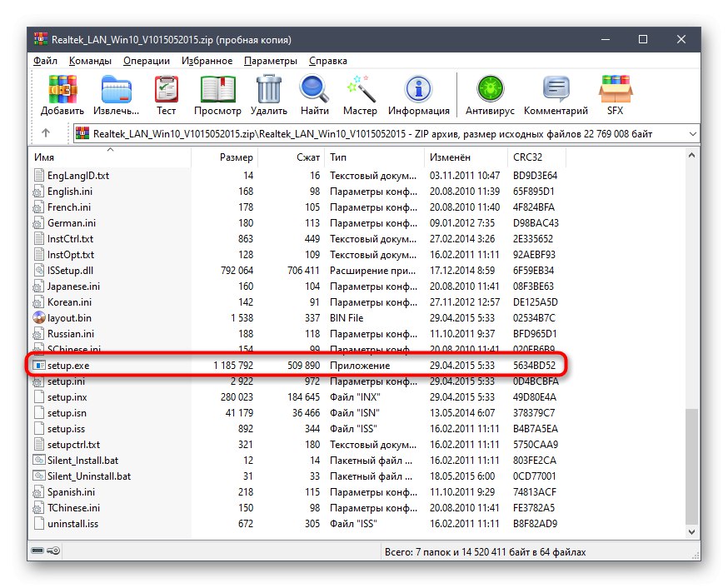Click the Silent_Uninstall.bat file icon

point(39,476)
